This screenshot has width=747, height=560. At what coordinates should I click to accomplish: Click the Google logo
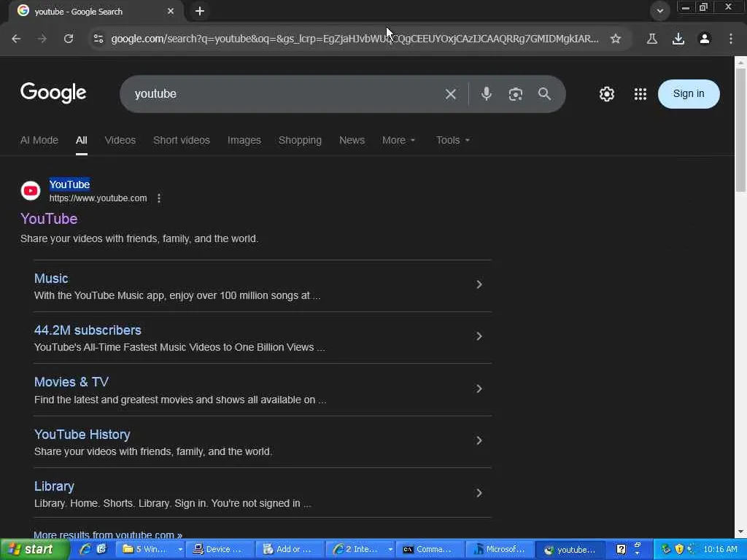point(53,93)
